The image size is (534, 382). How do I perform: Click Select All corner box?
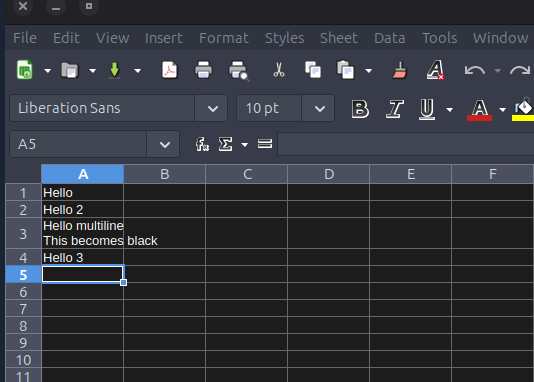click(x=23, y=174)
